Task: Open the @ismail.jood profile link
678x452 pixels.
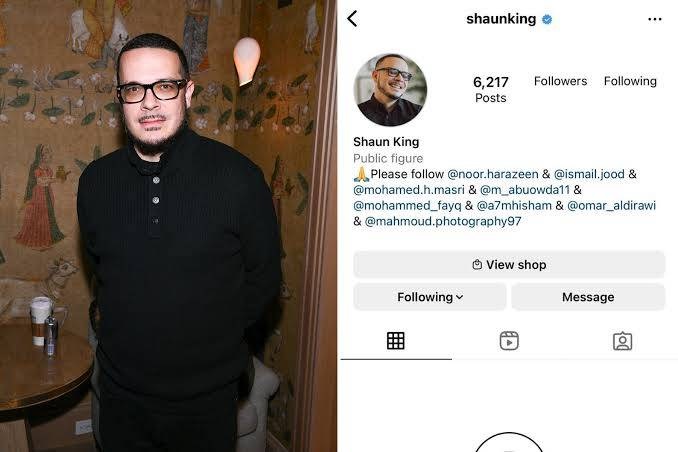Action: click(x=589, y=174)
